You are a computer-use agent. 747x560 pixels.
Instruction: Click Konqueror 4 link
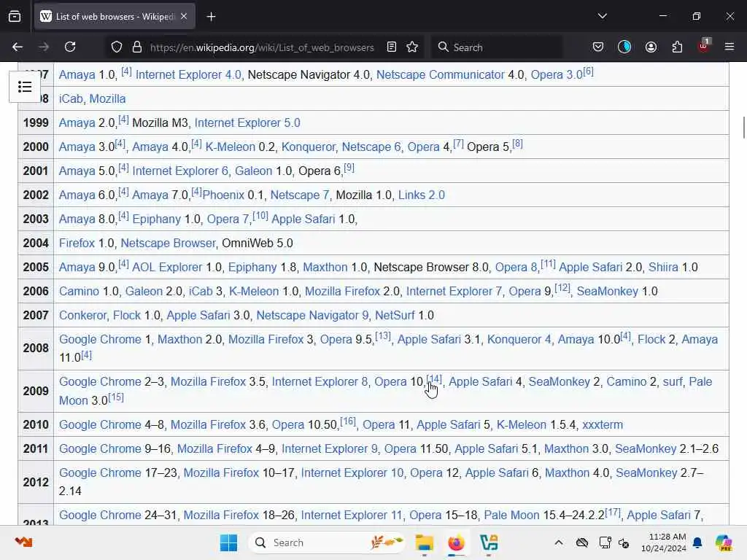pos(519,339)
